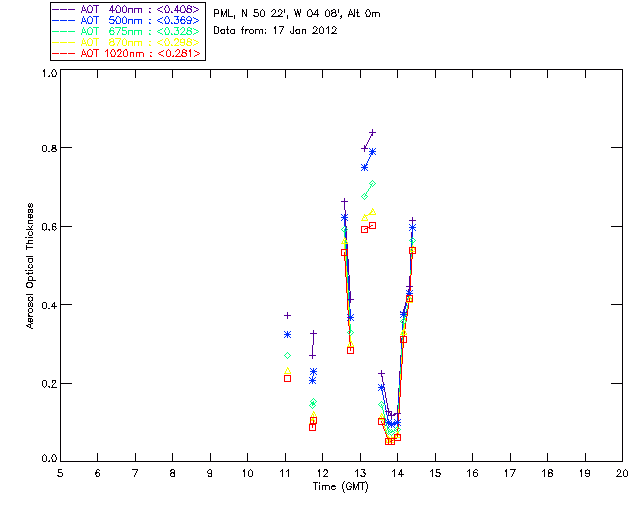
Task: Click the red square marker at 11 GMT
Action: click(x=287, y=379)
